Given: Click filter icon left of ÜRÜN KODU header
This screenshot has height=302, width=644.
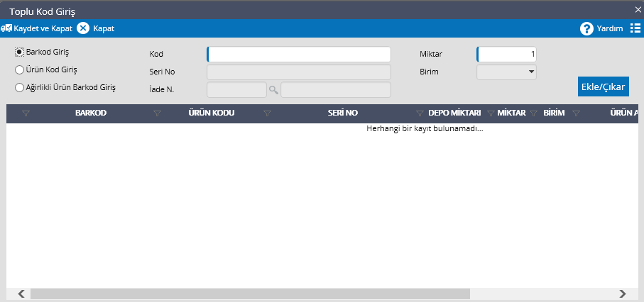Looking at the screenshot, I should click(x=158, y=113).
